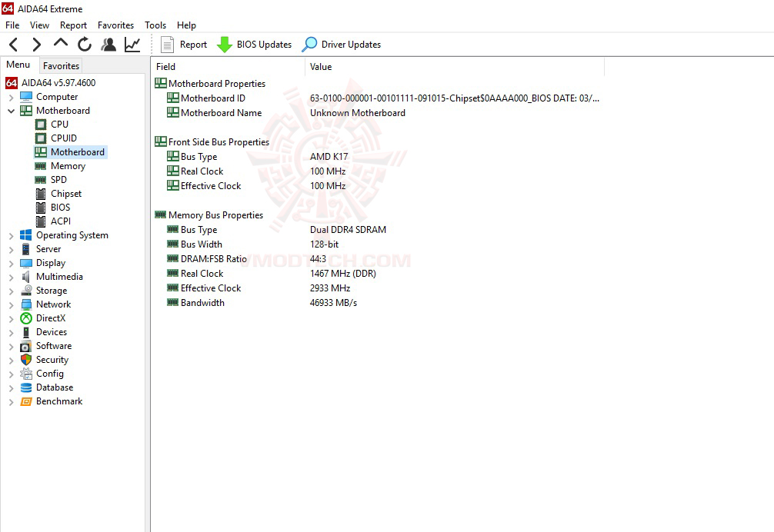Click the forward navigation arrow

click(35, 44)
